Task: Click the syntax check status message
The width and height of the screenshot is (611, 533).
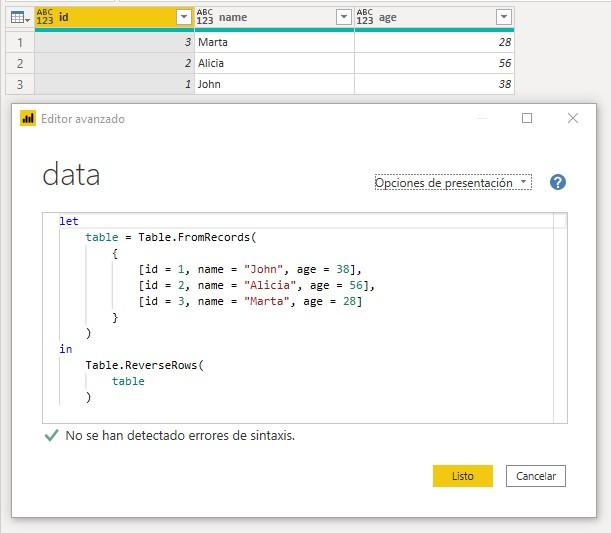Action: tap(180, 435)
